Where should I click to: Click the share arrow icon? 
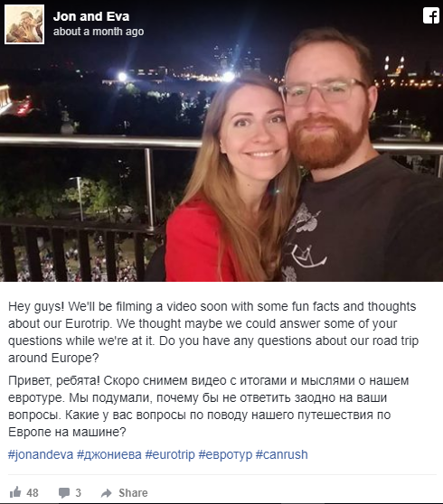click(x=106, y=493)
